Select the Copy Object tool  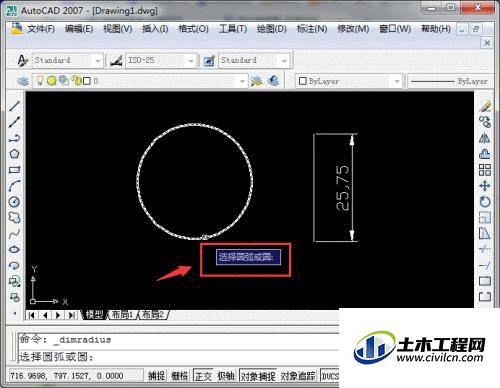pyautogui.click(x=485, y=122)
